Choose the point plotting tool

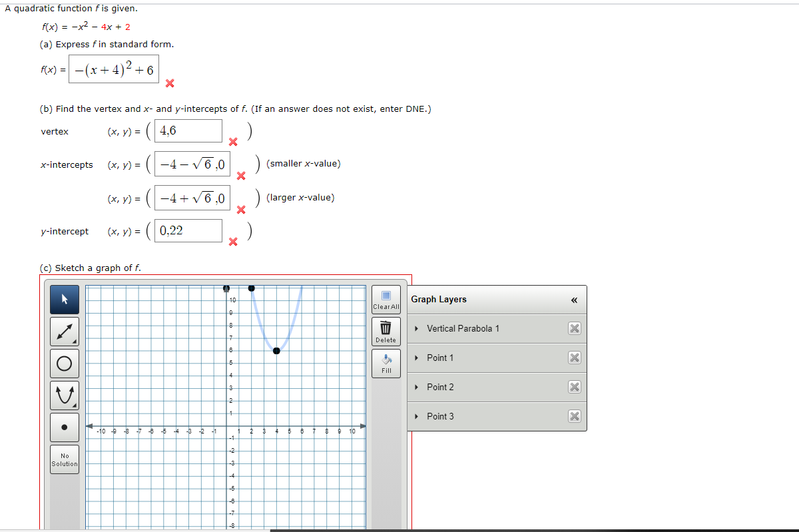coord(65,427)
